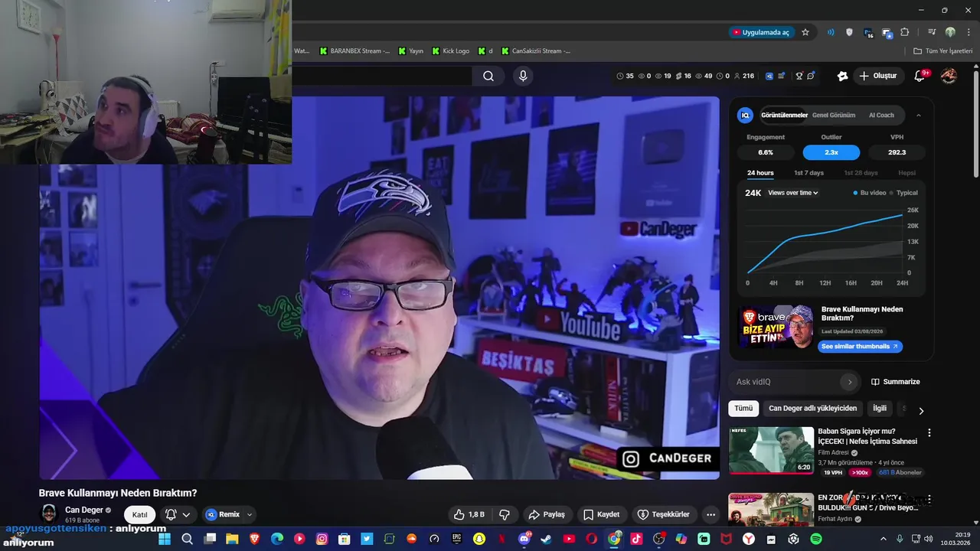Collapse the vidIQ panel with chevron
This screenshot has height=551, width=980.
(x=919, y=116)
